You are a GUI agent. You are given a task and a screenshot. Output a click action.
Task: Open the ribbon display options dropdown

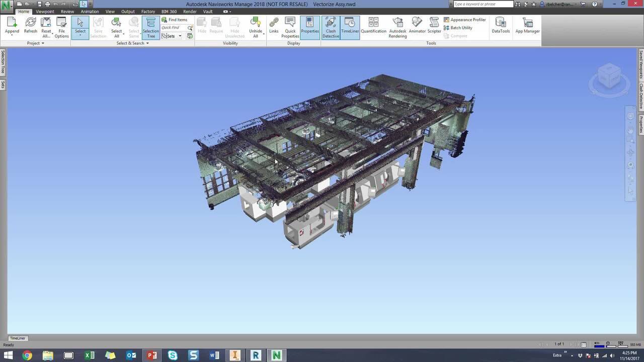pyautogui.click(x=227, y=12)
